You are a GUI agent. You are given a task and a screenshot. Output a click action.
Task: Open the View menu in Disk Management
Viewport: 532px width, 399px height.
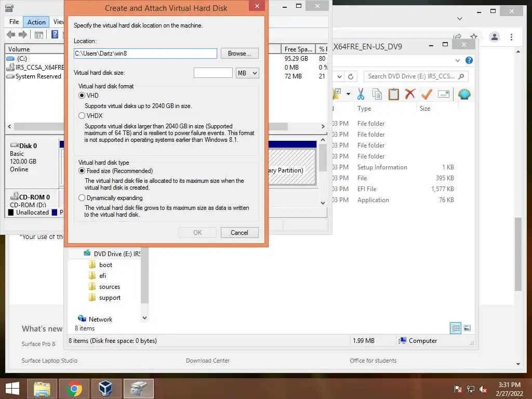(58, 22)
